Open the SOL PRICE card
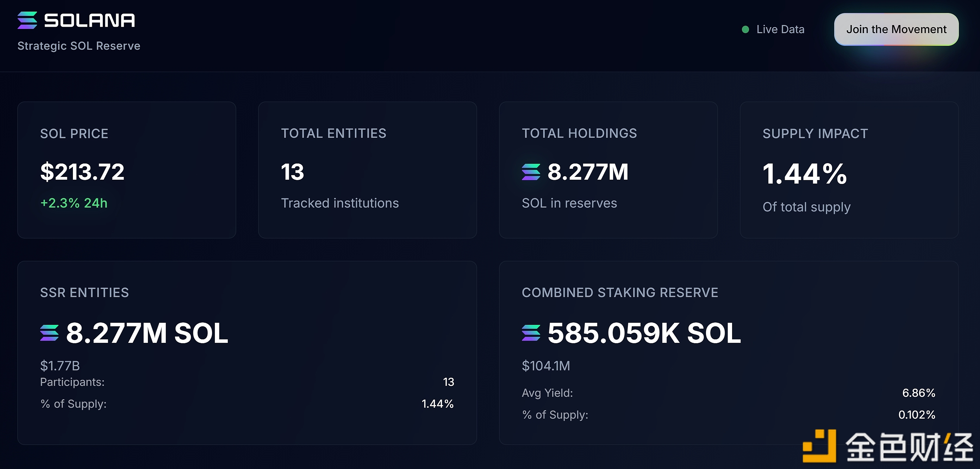 (x=126, y=170)
